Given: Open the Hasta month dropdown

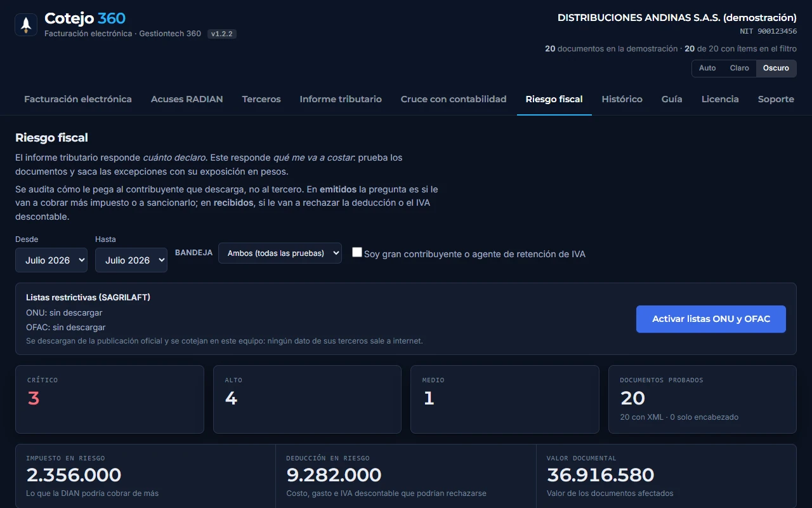Looking at the screenshot, I should click(x=131, y=260).
